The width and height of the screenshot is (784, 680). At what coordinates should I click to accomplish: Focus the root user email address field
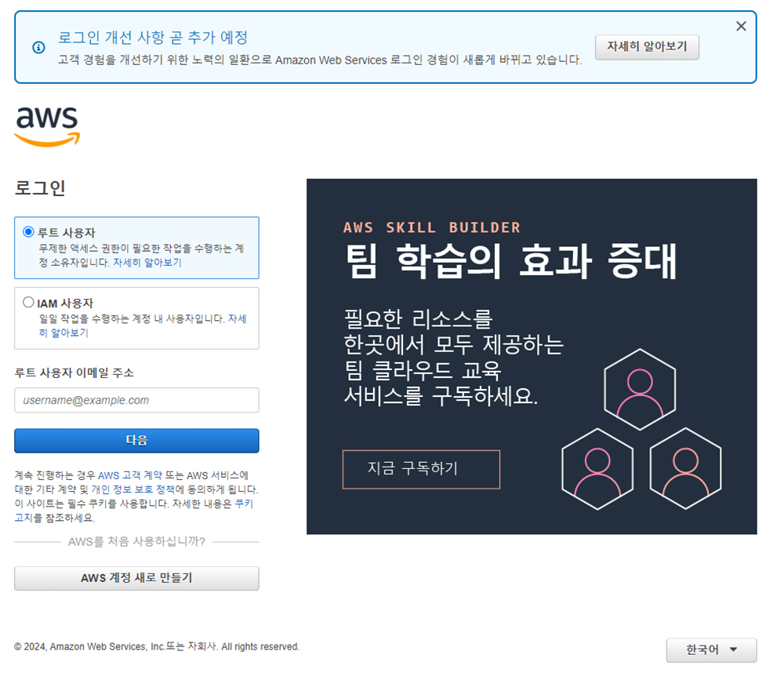(136, 400)
